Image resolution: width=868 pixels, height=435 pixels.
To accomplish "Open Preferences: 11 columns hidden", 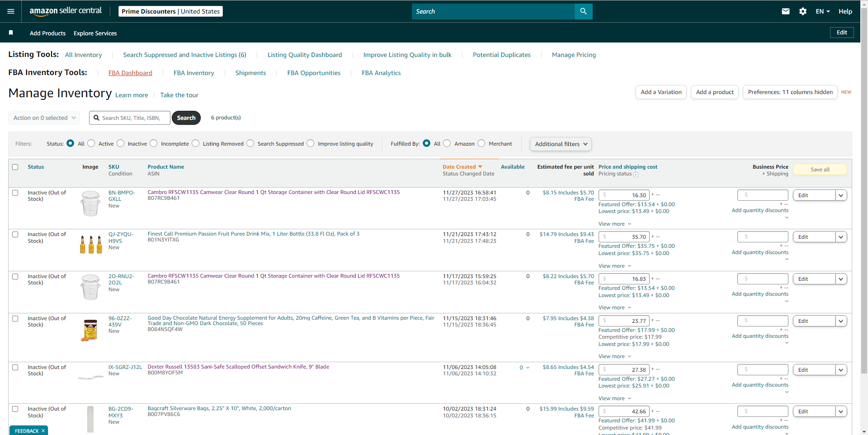I will click(x=790, y=92).
